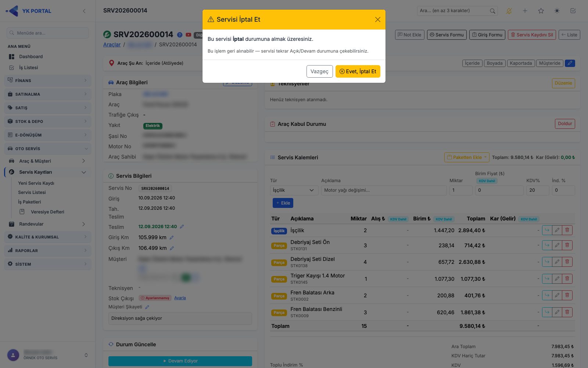The image size is (588, 368).
Task: Click the plus icon in top bar
Action: coord(525,11)
